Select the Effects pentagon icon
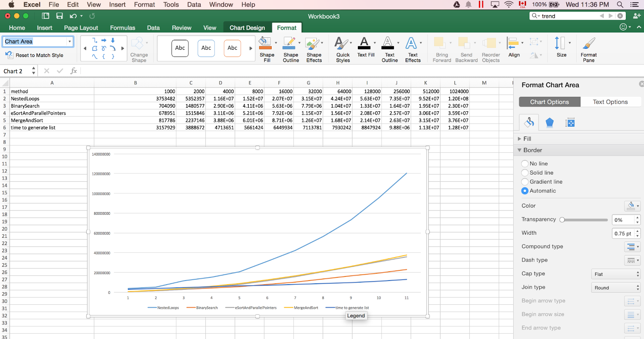Viewport: 644px width, 339px height. [x=549, y=123]
